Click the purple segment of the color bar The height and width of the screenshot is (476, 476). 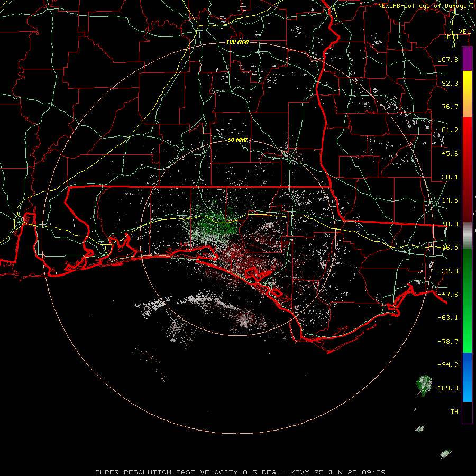click(x=467, y=59)
